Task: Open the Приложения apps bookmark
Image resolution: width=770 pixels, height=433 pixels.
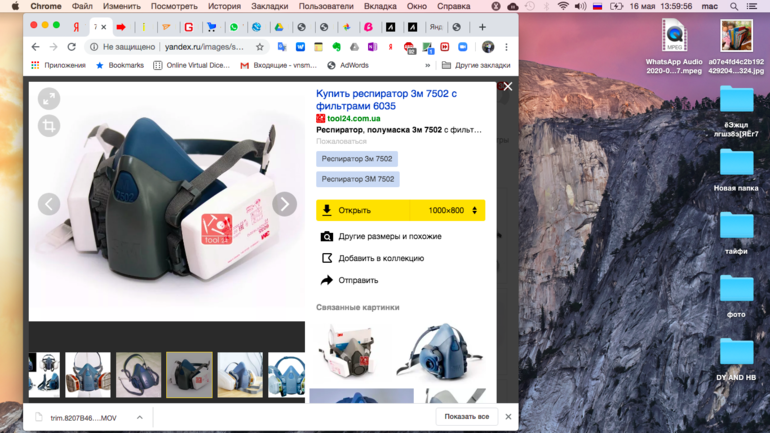Action: coord(58,65)
